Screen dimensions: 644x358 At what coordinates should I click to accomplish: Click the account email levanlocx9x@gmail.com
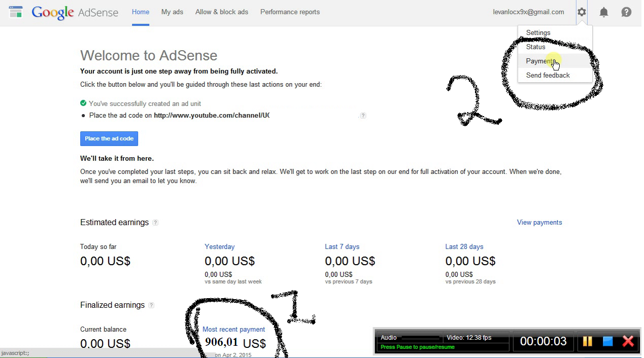[x=528, y=12]
